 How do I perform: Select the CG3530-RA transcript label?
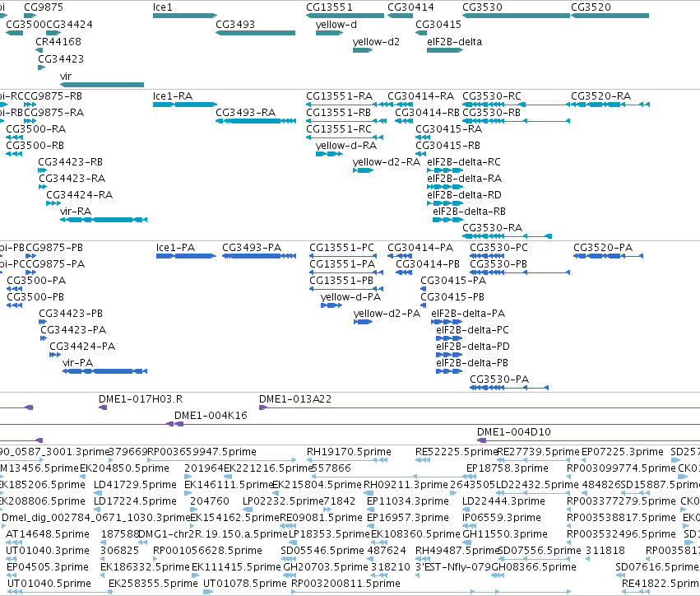(x=493, y=227)
